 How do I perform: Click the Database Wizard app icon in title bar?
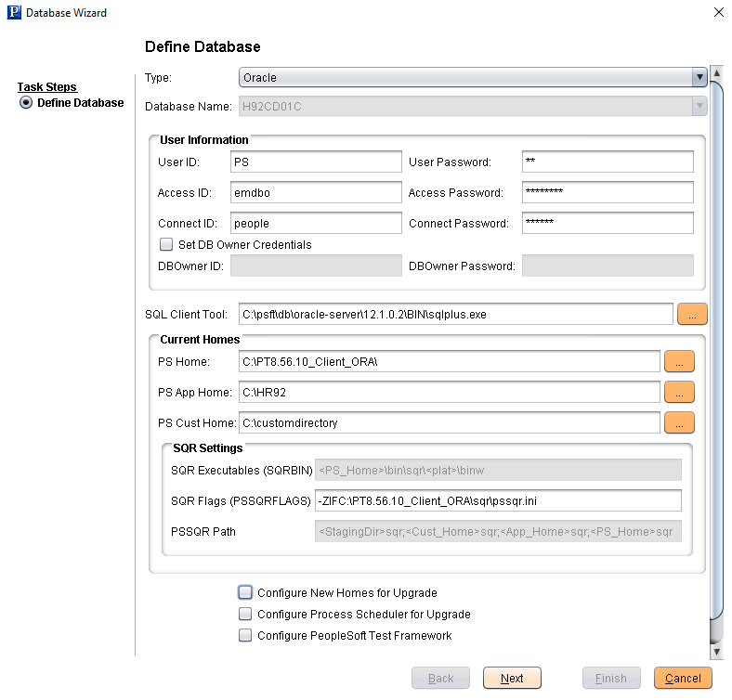click(x=14, y=12)
